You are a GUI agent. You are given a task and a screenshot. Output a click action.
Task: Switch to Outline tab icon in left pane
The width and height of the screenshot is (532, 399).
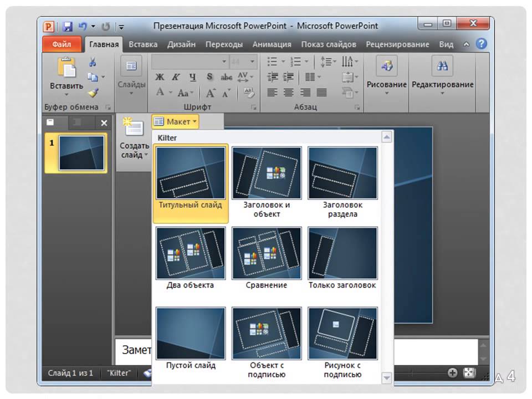click(x=78, y=122)
